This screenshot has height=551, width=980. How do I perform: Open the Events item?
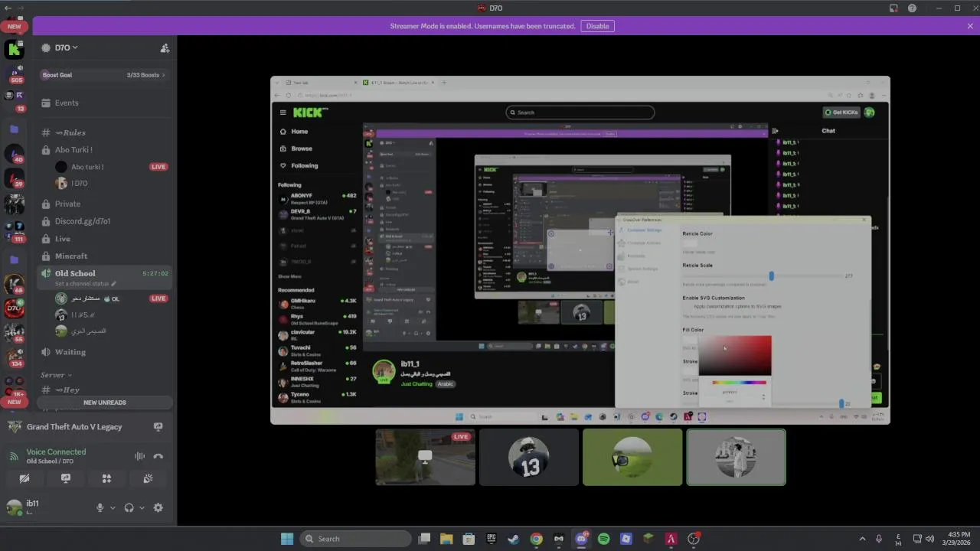pos(106,103)
